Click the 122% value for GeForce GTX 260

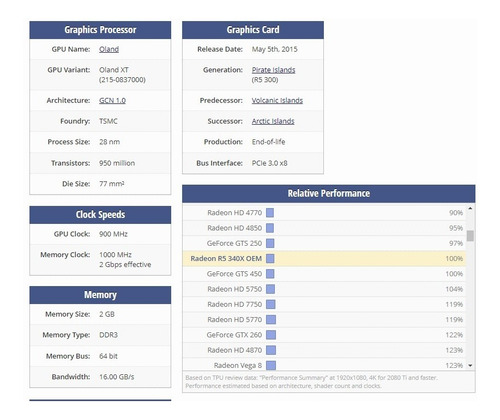tap(454, 335)
